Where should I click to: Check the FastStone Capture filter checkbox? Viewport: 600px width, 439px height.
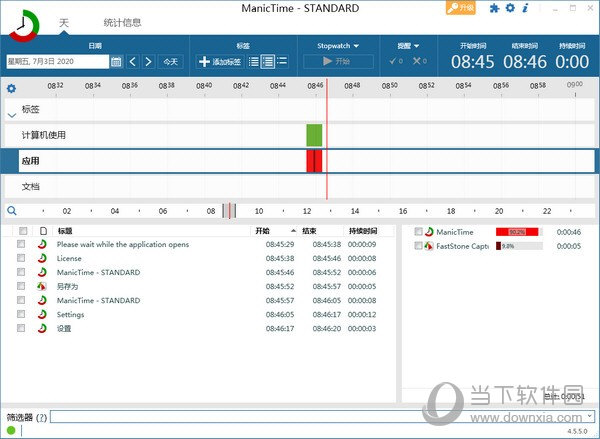tap(419, 246)
